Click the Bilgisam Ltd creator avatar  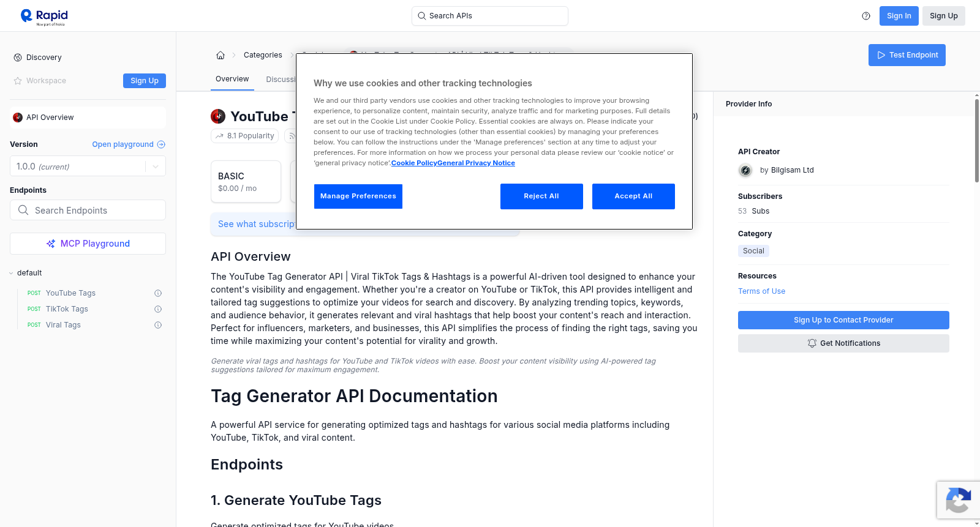click(745, 171)
